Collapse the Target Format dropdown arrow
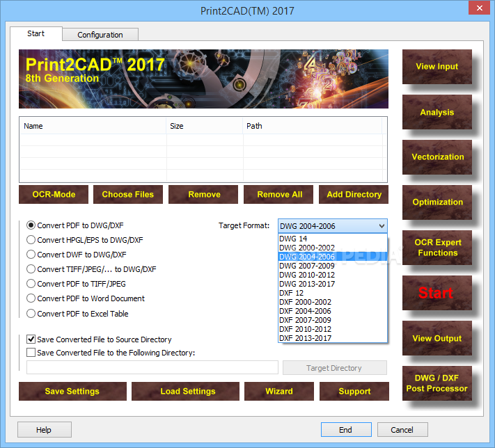This screenshot has width=495, height=448. [382, 226]
